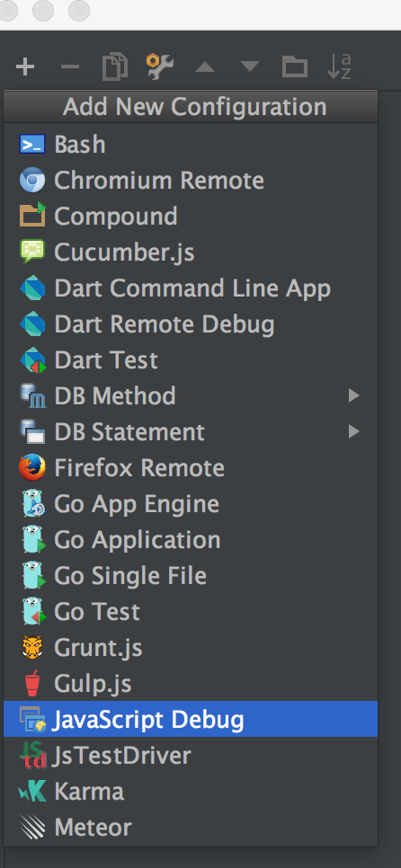This screenshot has height=868, width=401.
Task: Click the Compound folder icon
Action: (x=32, y=216)
